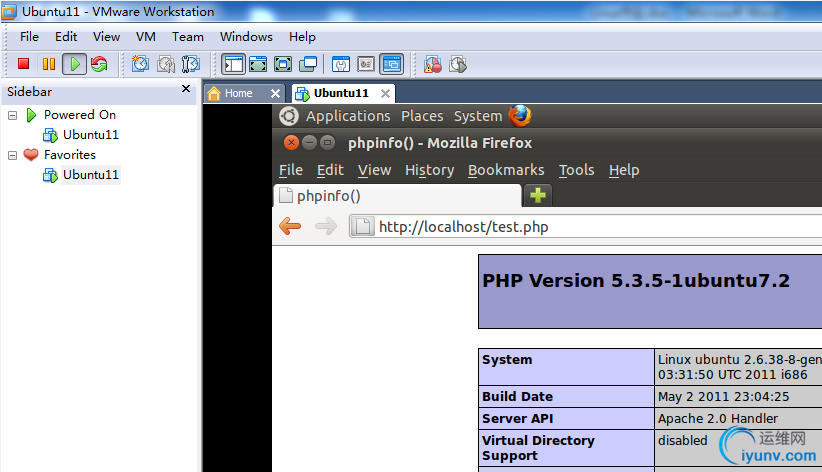Open Firefox View menu
822x472 pixels.
click(x=374, y=170)
